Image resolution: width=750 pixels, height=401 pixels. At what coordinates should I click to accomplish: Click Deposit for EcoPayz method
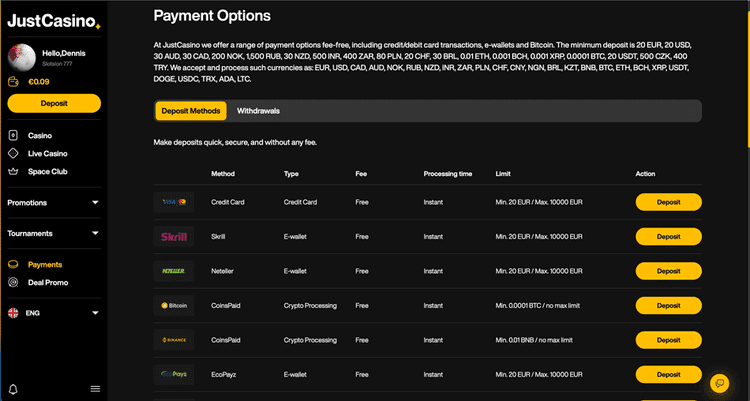pos(669,375)
